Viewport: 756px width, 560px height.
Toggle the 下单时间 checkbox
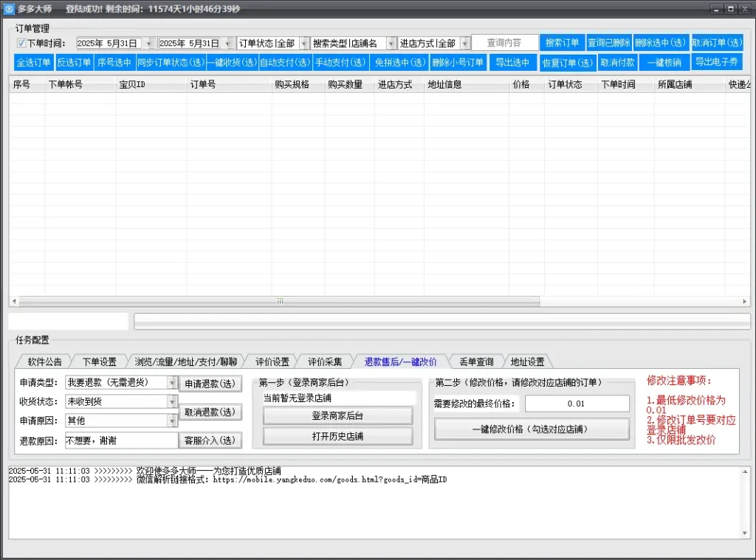tap(21, 44)
